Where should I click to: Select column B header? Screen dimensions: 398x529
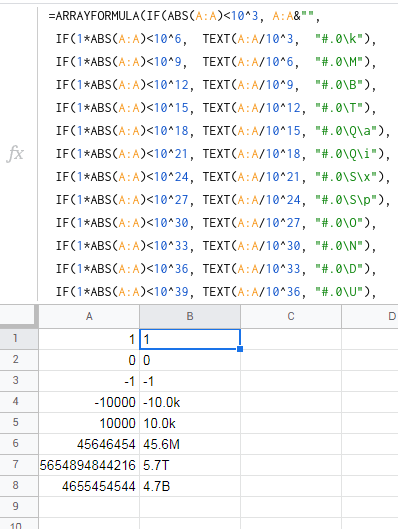point(190,316)
